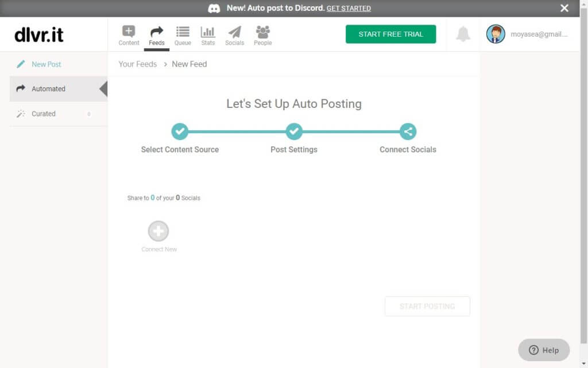Follow the GET STARTED link
This screenshot has width=588, height=368.
tap(349, 9)
